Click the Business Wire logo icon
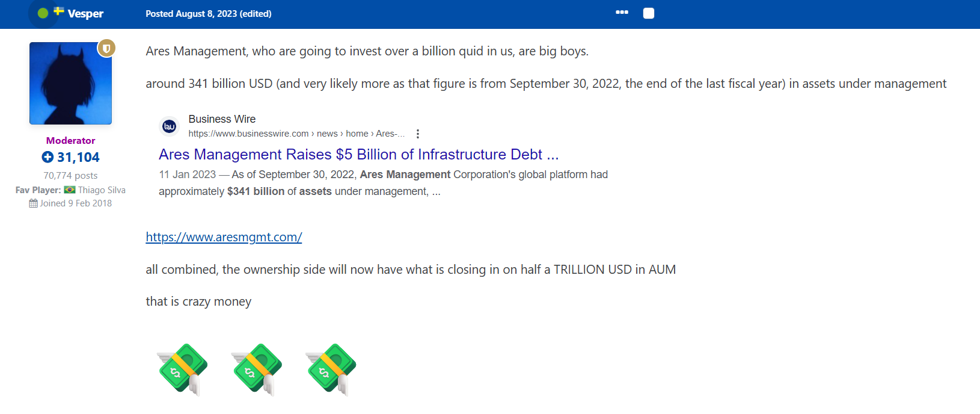Screen dimensions: 980x414 coord(170,126)
